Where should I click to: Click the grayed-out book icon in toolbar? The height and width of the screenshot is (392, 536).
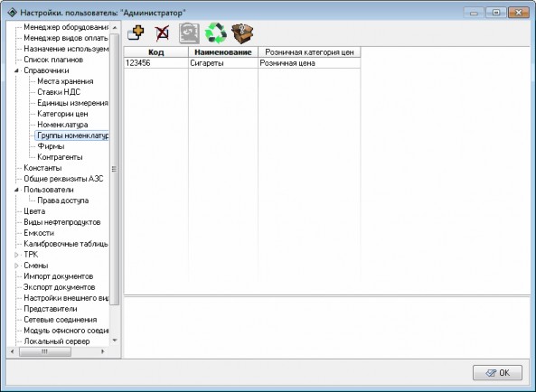(x=189, y=33)
